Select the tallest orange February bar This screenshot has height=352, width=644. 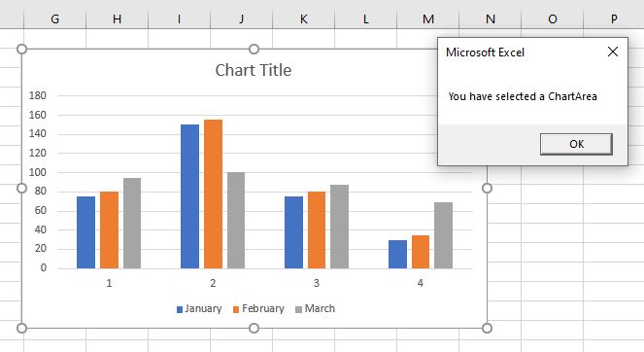[x=213, y=194]
